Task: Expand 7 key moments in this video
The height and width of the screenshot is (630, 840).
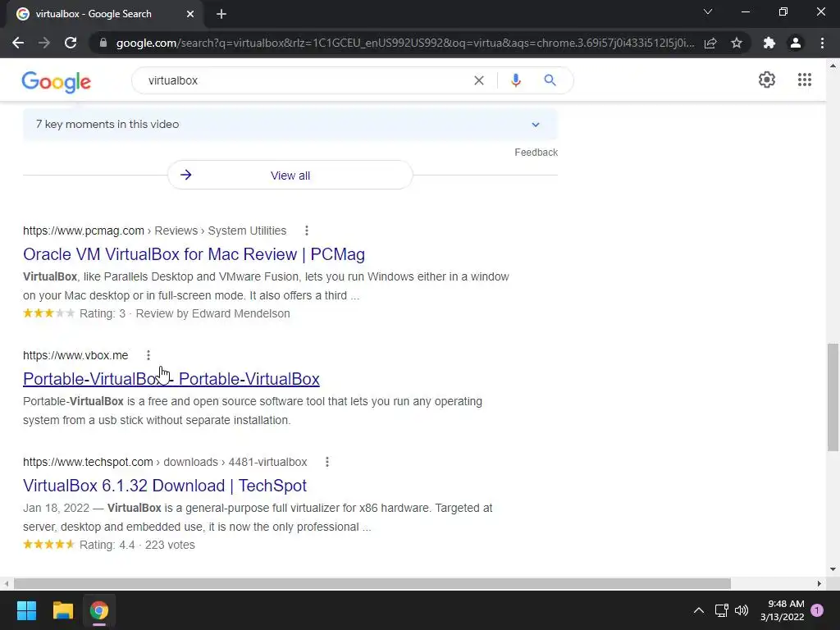Action: (290, 125)
